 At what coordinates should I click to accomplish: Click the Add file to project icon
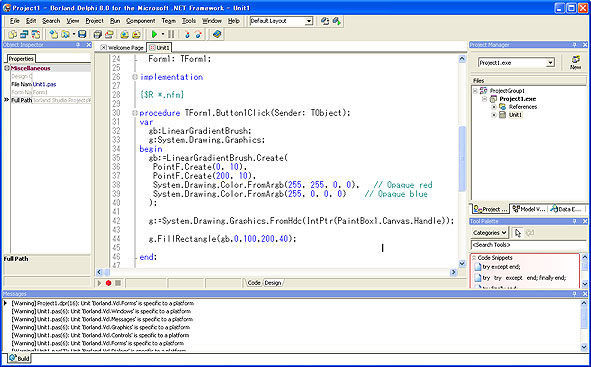tap(124, 34)
